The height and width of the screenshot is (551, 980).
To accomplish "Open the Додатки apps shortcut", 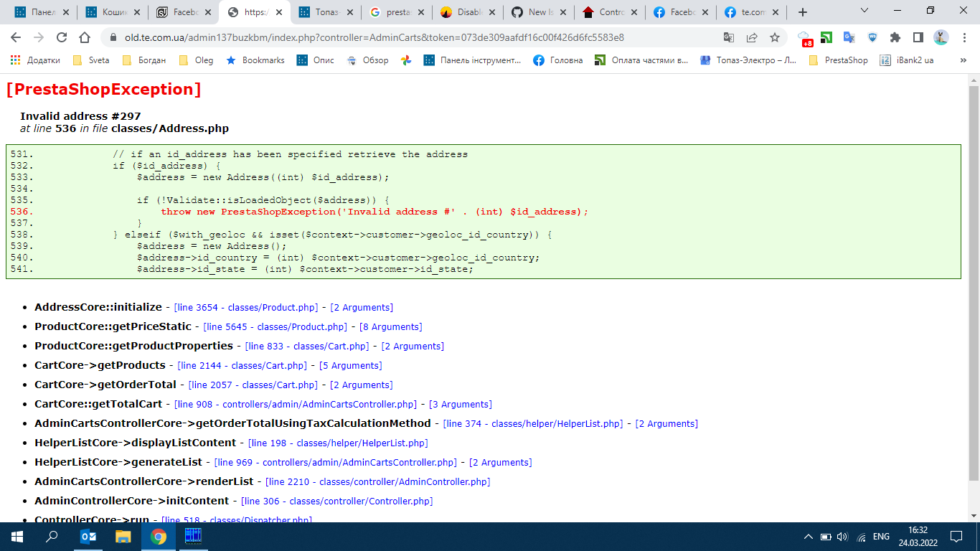I will click(x=35, y=60).
